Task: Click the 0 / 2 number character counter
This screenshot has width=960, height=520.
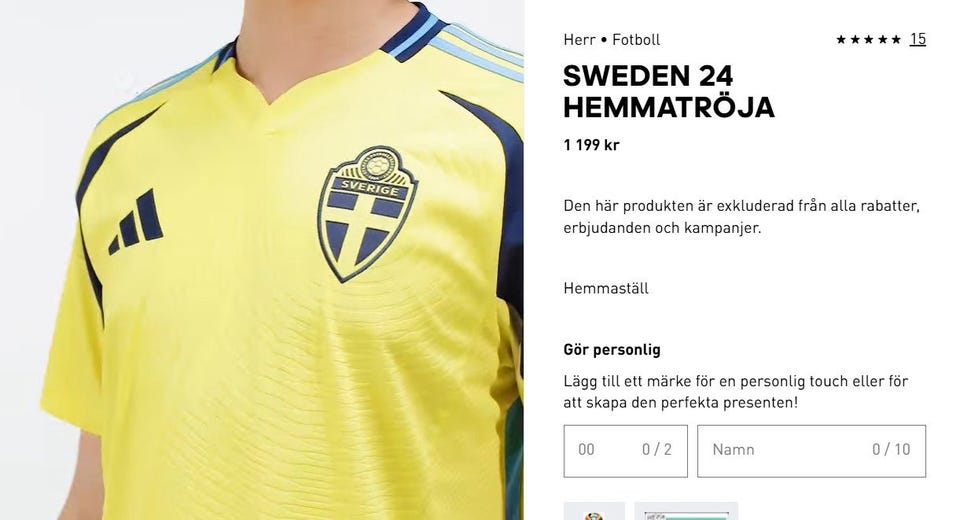Action: tap(656, 450)
